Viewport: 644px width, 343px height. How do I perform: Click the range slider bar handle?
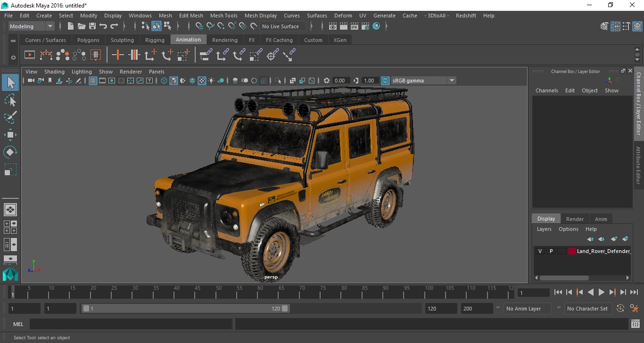pyautogui.click(x=186, y=309)
